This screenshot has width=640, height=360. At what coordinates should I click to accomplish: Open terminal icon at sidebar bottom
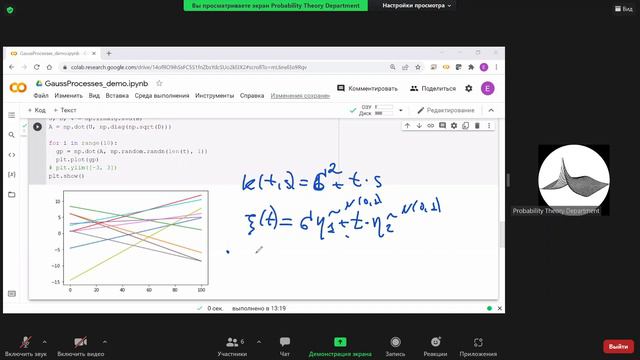click(11, 293)
